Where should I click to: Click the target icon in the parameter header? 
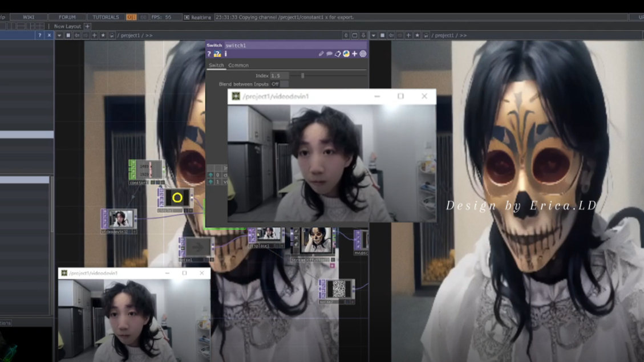click(x=363, y=54)
